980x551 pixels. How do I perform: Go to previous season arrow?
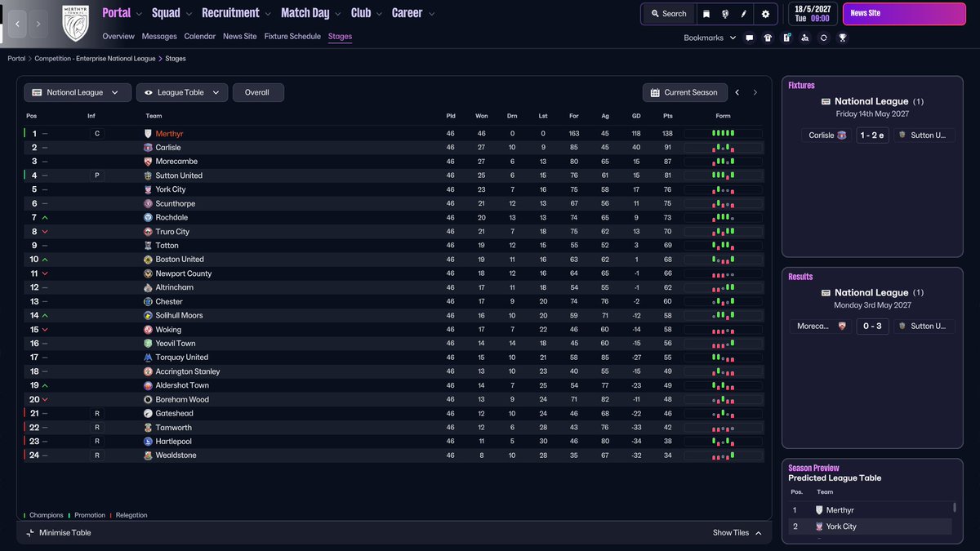click(x=737, y=93)
